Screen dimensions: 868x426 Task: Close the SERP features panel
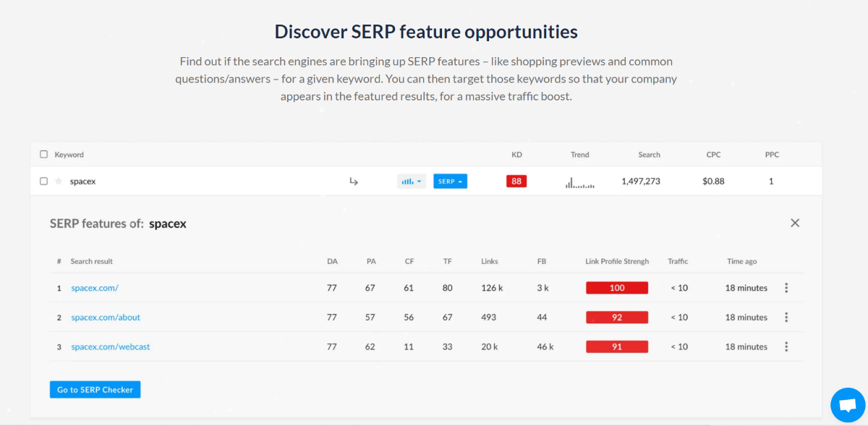pyautogui.click(x=795, y=223)
